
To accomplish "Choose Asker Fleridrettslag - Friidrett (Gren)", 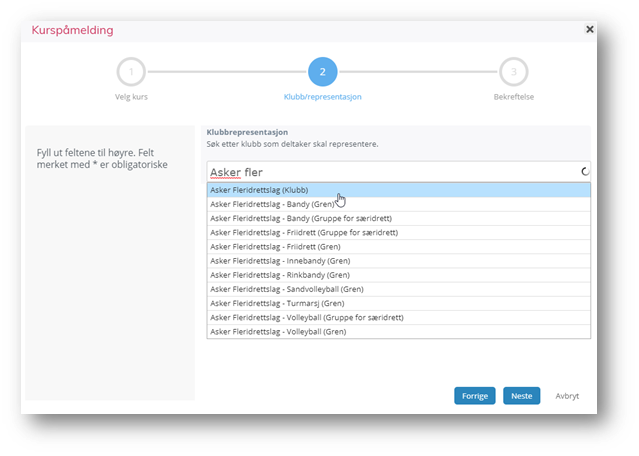I will click(x=398, y=247).
